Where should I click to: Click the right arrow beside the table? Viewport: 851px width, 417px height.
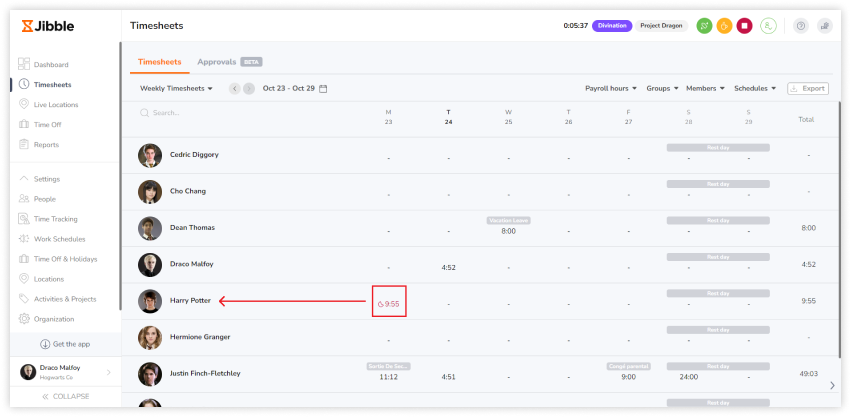coord(833,386)
